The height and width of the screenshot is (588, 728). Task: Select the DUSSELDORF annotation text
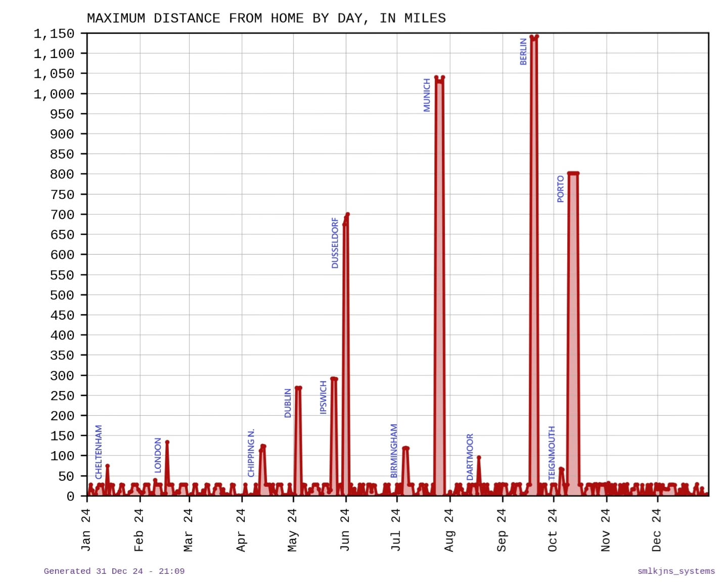335,243
